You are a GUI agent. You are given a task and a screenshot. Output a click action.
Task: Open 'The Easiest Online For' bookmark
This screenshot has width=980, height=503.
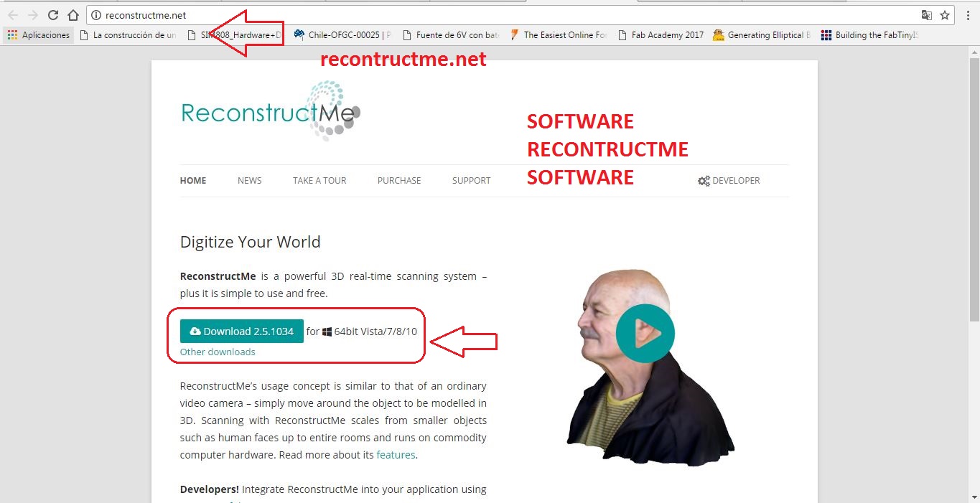click(x=559, y=35)
